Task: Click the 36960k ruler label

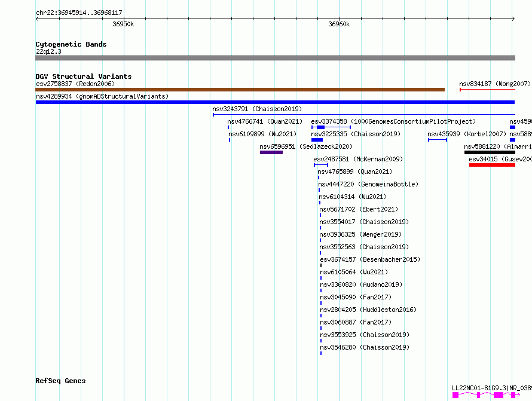Action: 339,24
